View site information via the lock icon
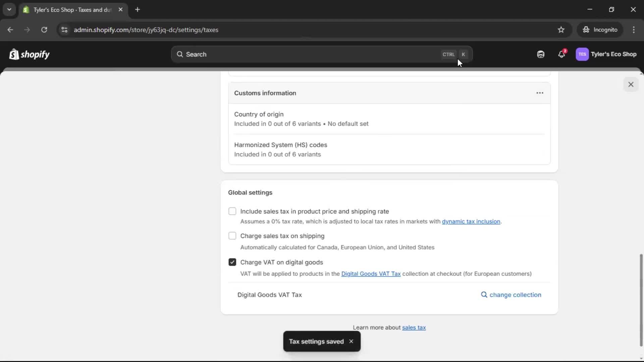This screenshot has height=362, width=644. click(64, 30)
